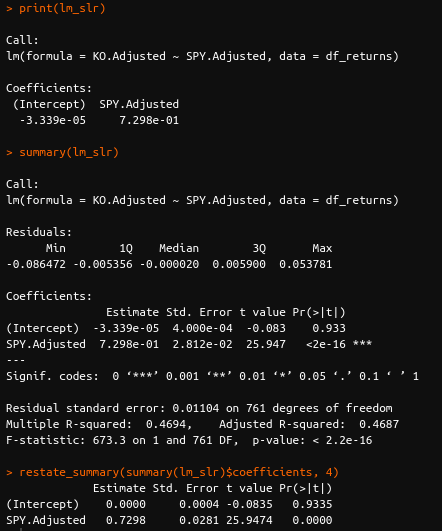Screen dimensions: 442x531
Task: Click the p-value <2e-16 with stars
Action: [x=339, y=344]
